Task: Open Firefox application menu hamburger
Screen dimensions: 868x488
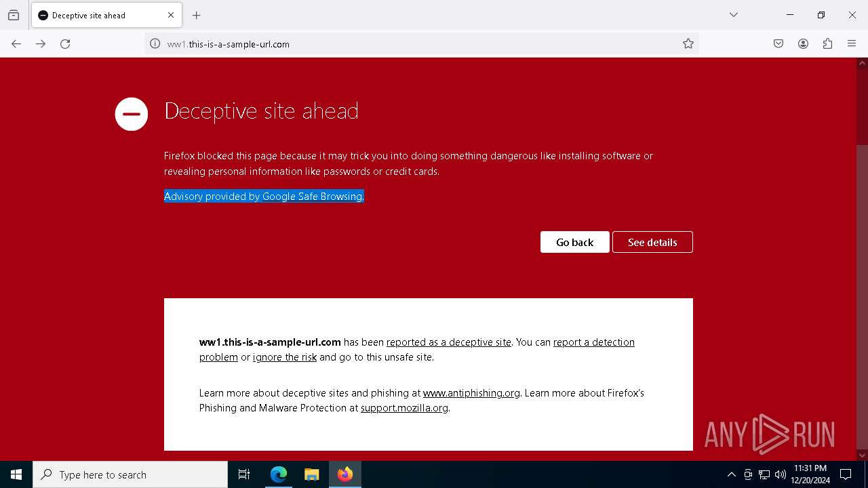Action: click(x=852, y=43)
